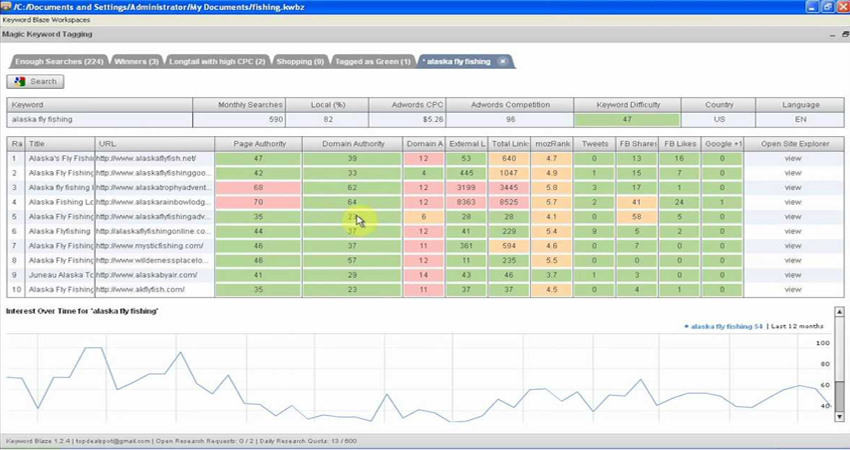Click FB Shares cell 58 in row 5
This screenshot has height=450, width=850.
coord(636,217)
